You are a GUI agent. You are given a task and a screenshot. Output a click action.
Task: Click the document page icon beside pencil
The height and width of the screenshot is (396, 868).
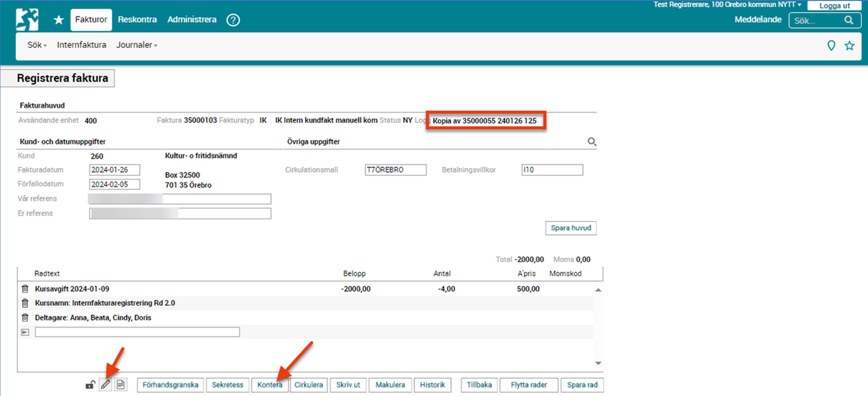[121, 384]
